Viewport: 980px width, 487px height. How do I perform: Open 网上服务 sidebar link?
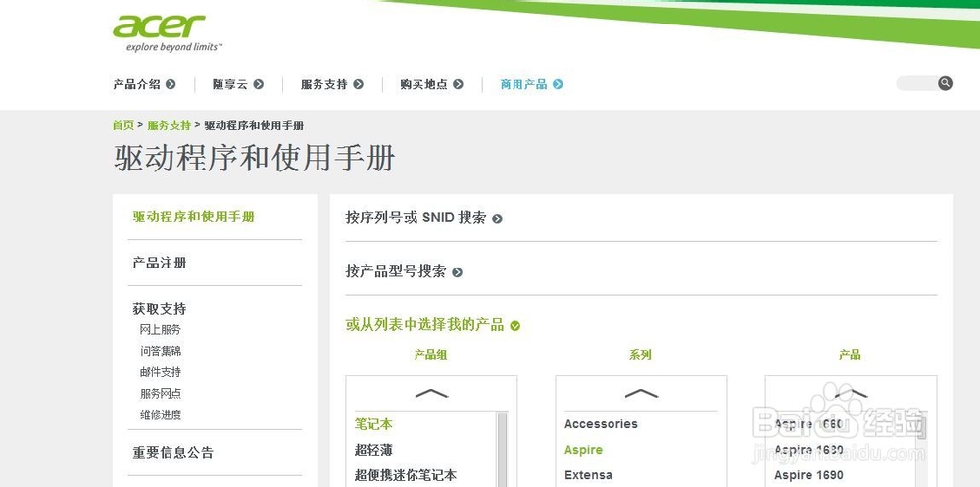coord(161,330)
